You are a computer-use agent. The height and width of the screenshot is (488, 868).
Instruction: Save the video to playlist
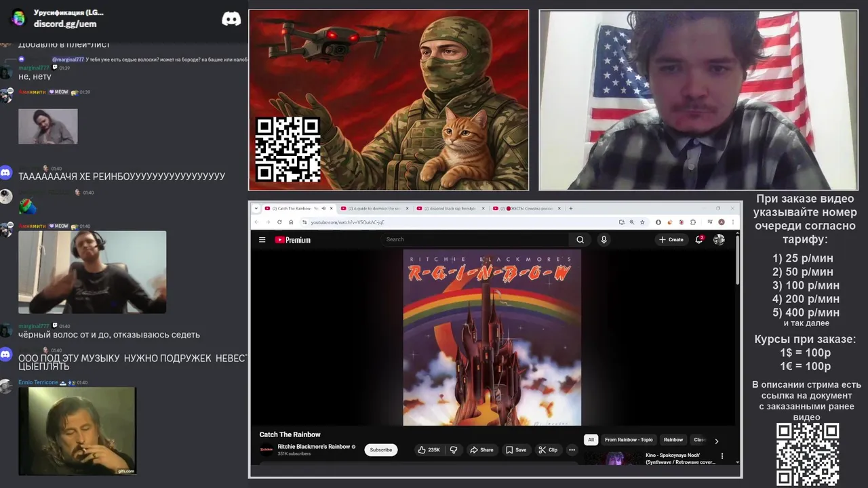pos(516,449)
